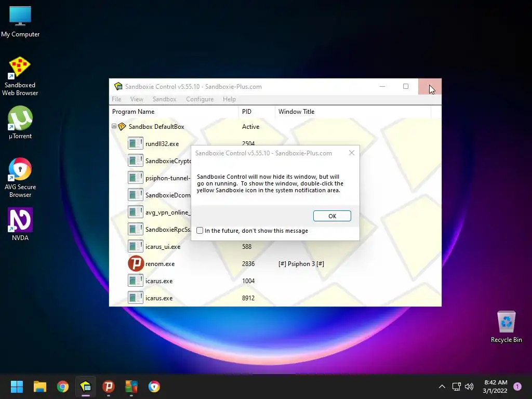Open µTorrent desktop shortcut
Image resolution: width=532 pixels, height=399 pixels.
click(20, 123)
